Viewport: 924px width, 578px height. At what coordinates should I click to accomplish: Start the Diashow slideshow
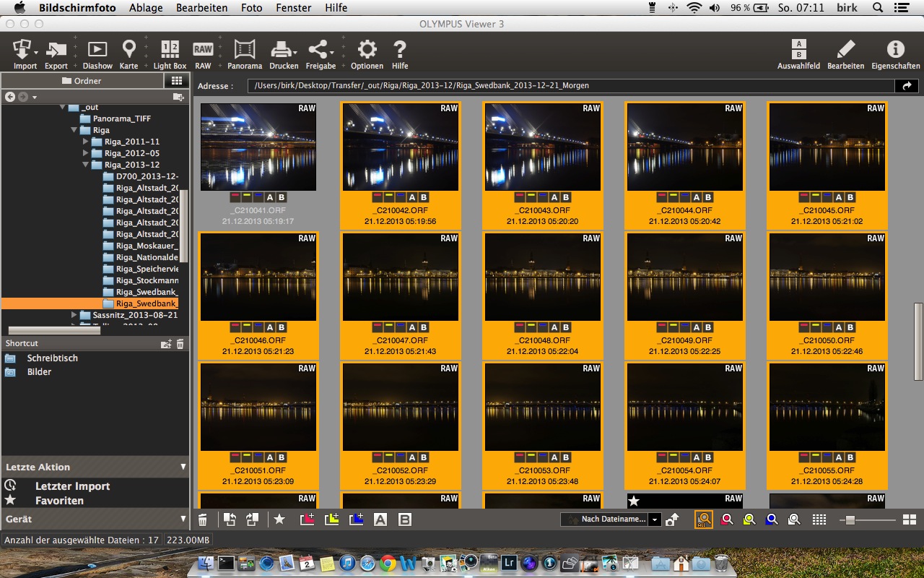coord(97,54)
